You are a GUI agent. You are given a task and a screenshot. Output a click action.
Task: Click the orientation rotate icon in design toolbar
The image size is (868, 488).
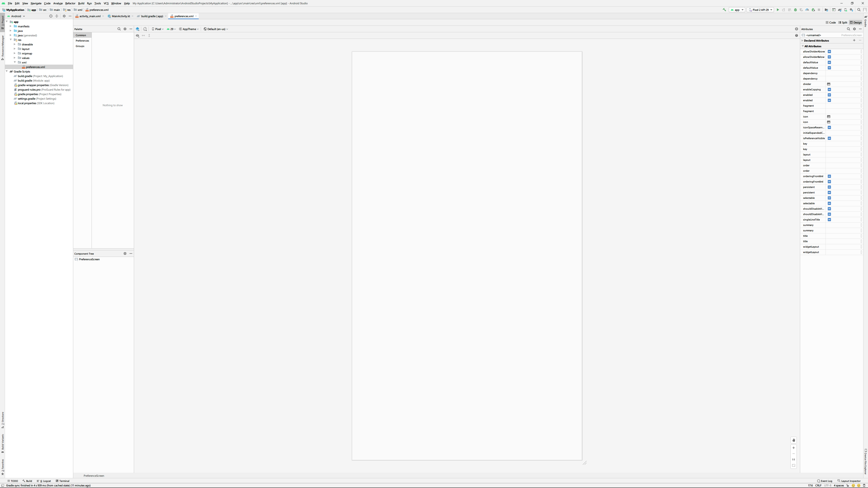point(145,29)
